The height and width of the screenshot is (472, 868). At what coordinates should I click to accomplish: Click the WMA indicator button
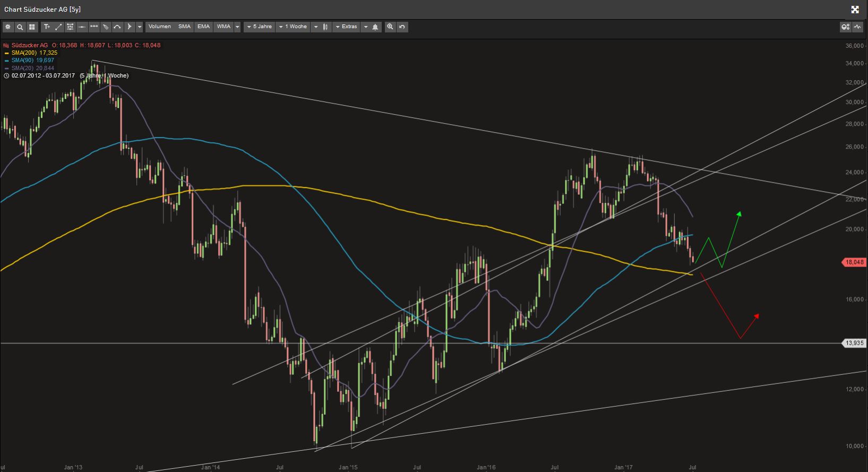coord(224,27)
